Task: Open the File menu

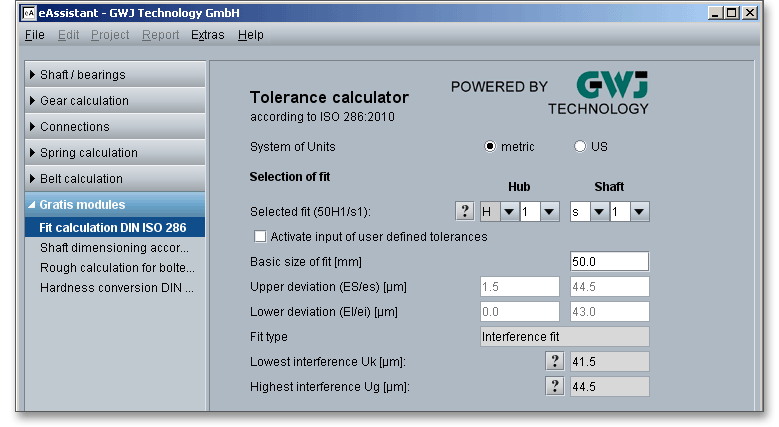Action: coord(34,35)
